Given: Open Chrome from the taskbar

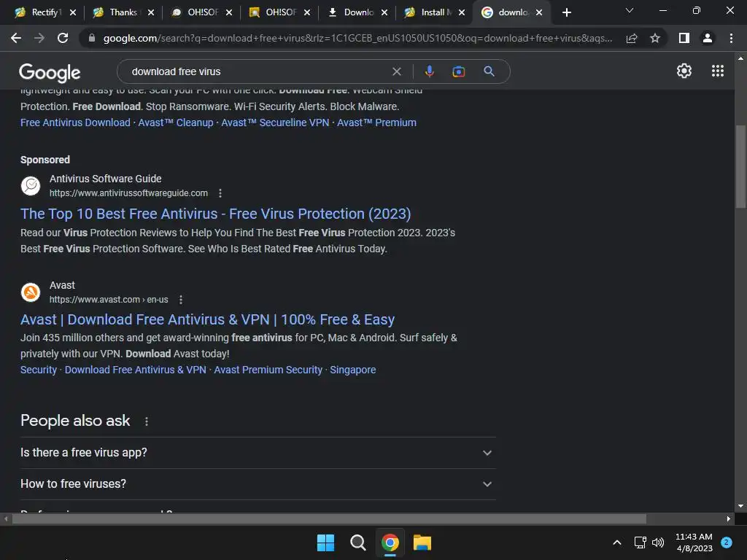Looking at the screenshot, I should [x=390, y=542].
